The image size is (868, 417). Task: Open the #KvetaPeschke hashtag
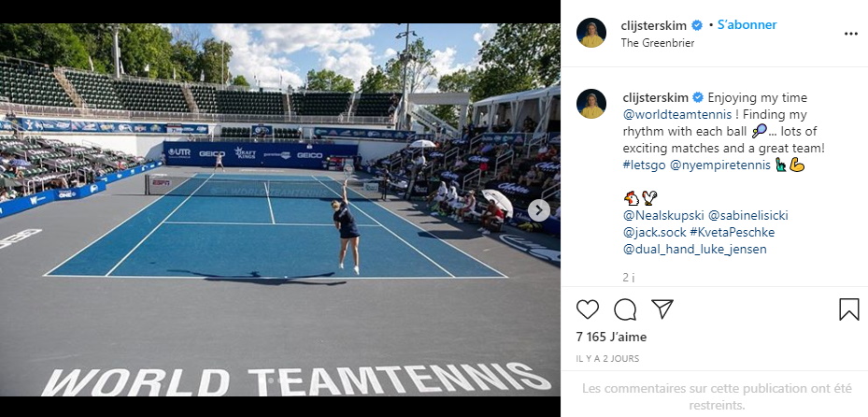click(x=733, y=232)
